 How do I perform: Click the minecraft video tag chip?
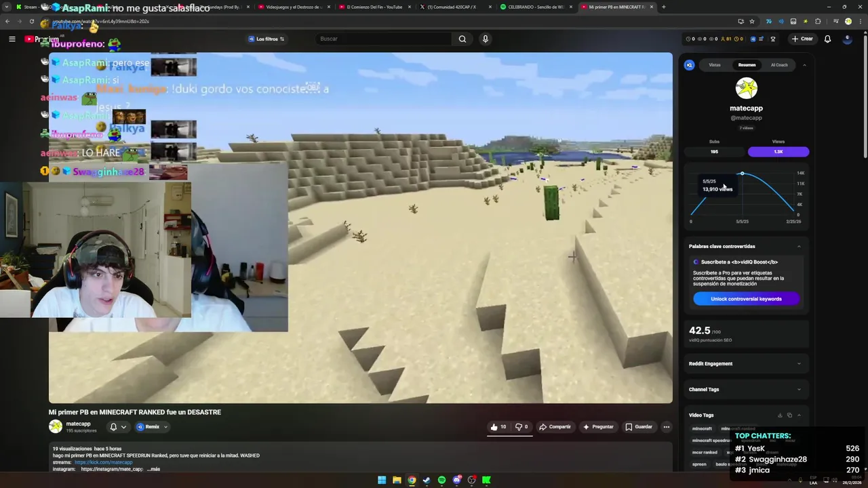coord(702,428)
